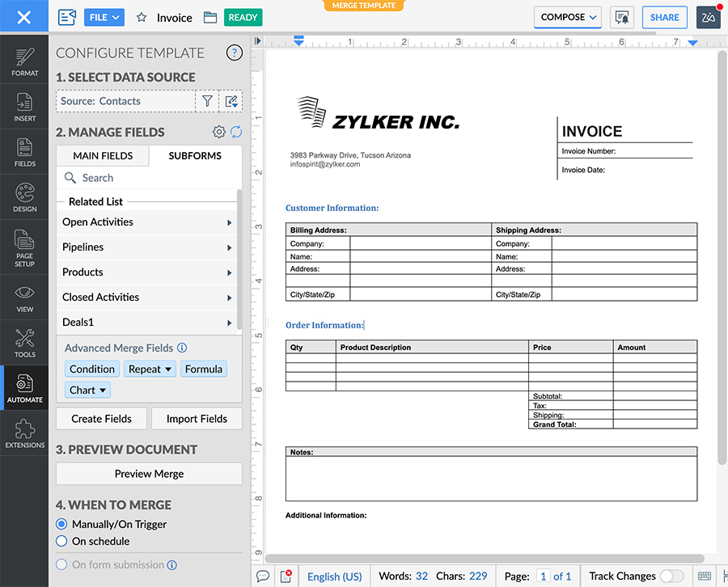Star the Invoice document as favorite
Screen dimensions: 728x587
tap(142, 17)
